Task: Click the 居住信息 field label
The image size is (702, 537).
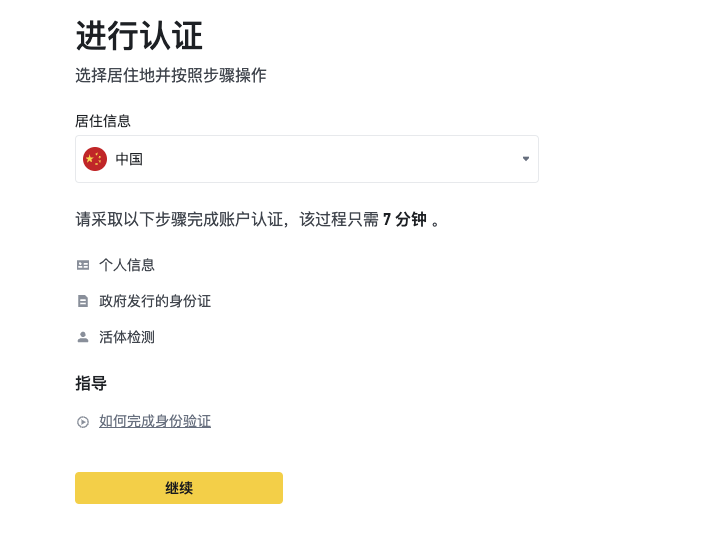Action: (x=103, y=121)
